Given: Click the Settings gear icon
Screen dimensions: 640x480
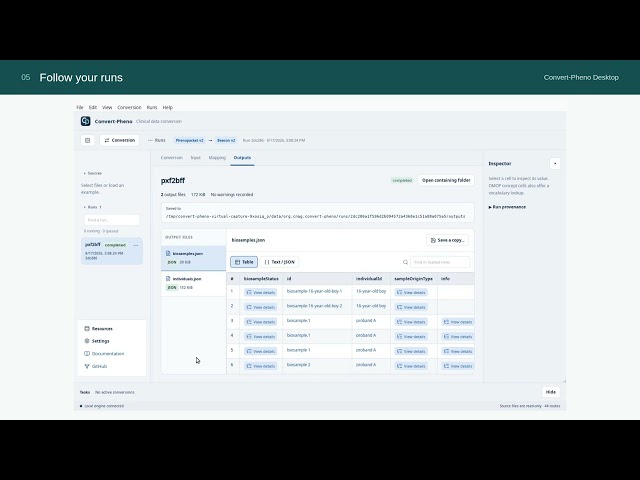Looking at the screenshot, I should coord(87,341).
